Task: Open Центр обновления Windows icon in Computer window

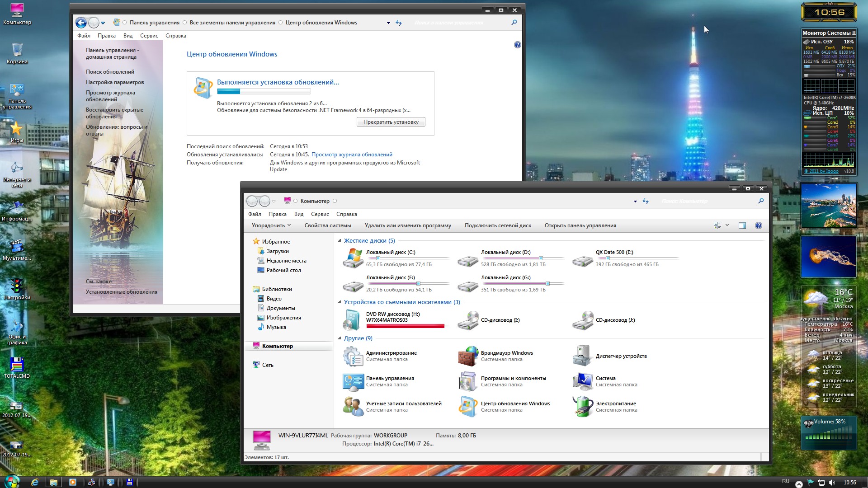Action: [467, 407]
